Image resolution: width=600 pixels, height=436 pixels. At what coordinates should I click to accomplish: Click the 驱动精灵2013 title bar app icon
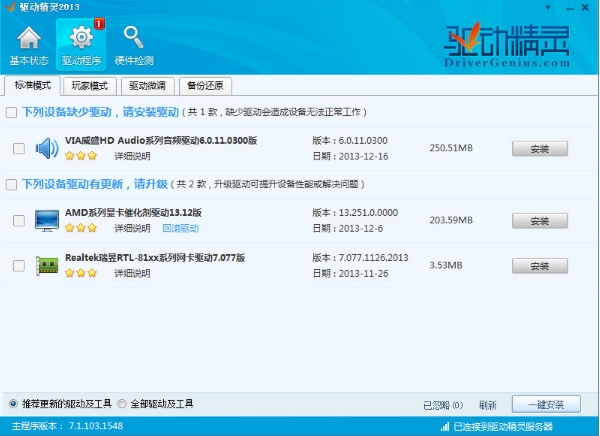pos(9,7)
